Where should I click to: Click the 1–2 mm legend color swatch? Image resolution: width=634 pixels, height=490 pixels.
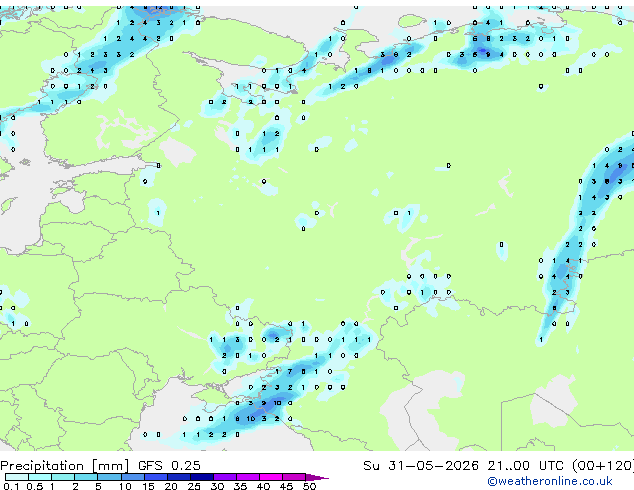coord(63,477)
